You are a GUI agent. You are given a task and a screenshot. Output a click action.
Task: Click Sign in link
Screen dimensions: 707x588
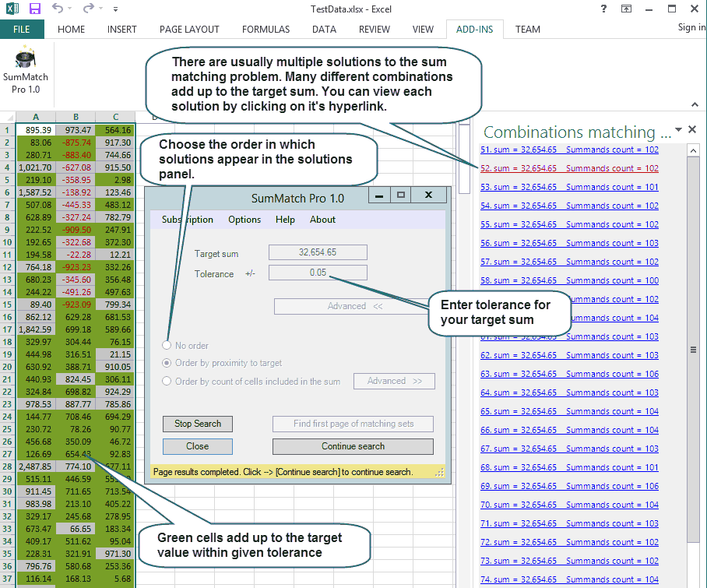tap(691, 27)
